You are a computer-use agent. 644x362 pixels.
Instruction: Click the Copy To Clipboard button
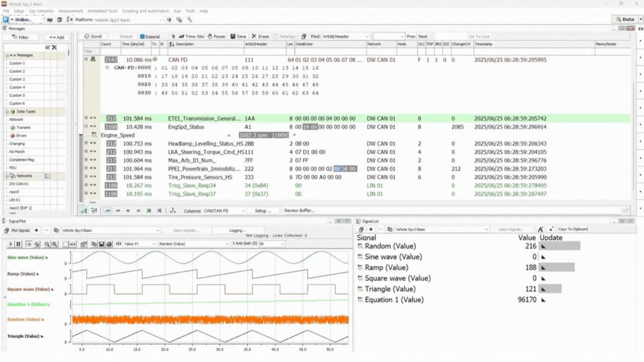pos(572,230)
